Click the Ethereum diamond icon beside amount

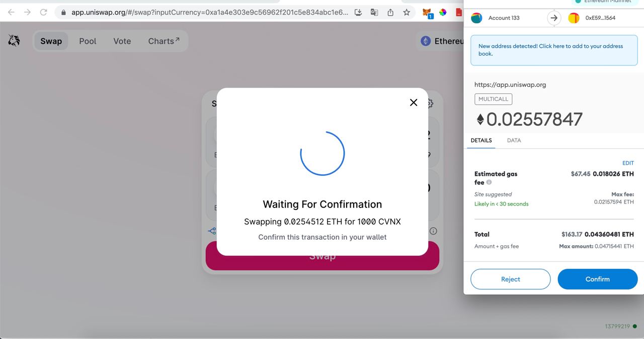(480, 119)
